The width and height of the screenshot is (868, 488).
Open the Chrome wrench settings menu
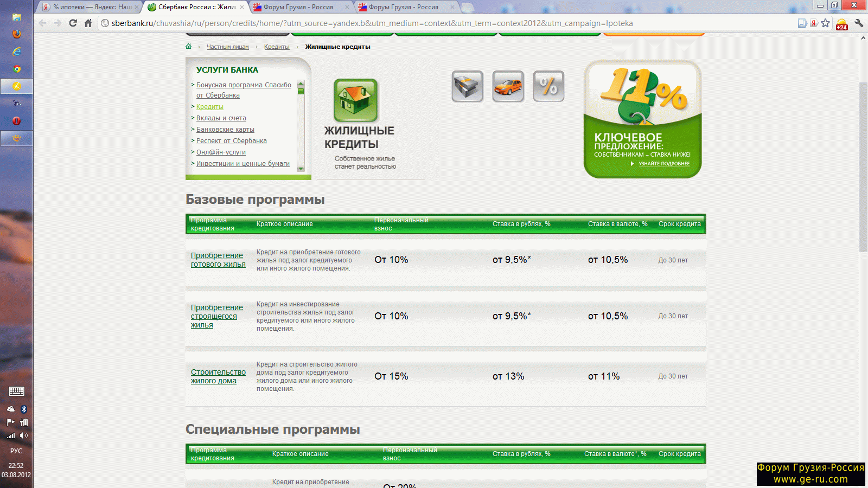pyautogui.click(x=858, y=23)
